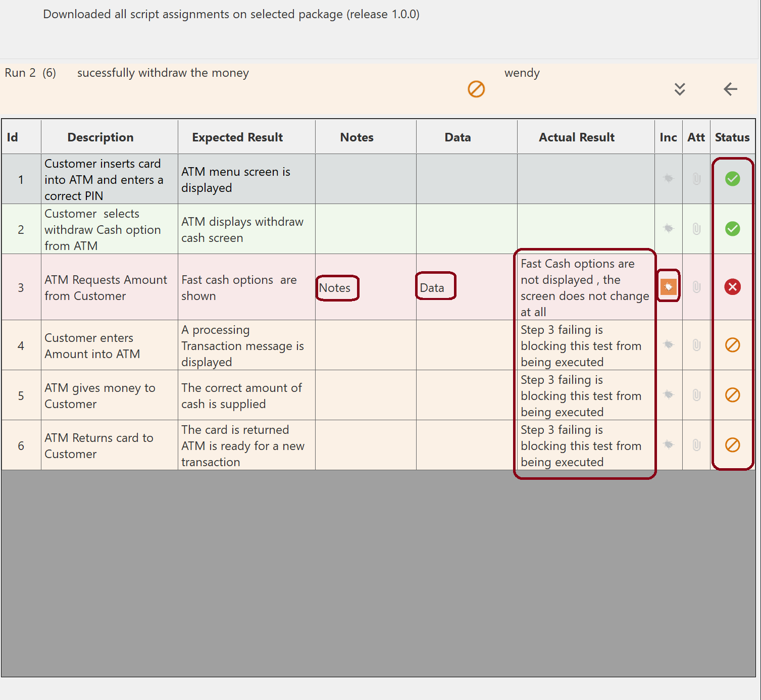761x700 pixels.
Task: Click the Actual Result column header
Action: [576, 137]
